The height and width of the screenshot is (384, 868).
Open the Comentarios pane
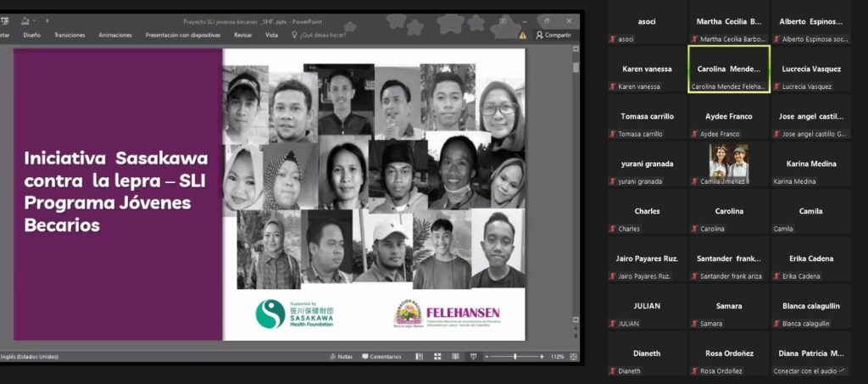pos(381,357)
